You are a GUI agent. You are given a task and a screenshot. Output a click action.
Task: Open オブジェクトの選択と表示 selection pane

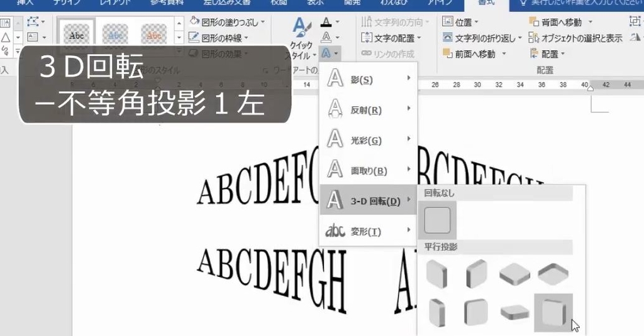(x=575, y=38)
